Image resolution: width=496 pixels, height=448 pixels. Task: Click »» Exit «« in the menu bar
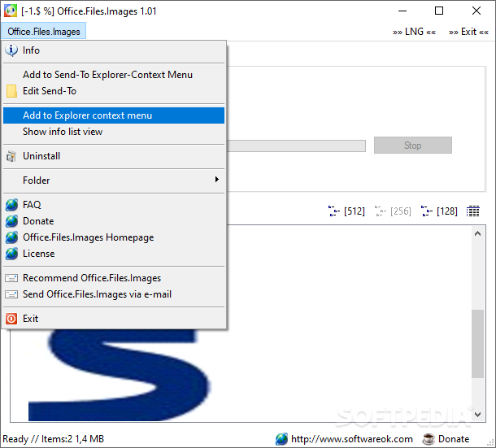[x=469, y=32]
